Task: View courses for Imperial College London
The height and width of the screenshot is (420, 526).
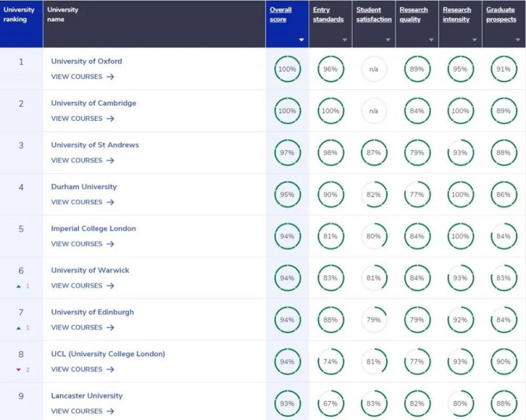Action: [x=83, y=244]
